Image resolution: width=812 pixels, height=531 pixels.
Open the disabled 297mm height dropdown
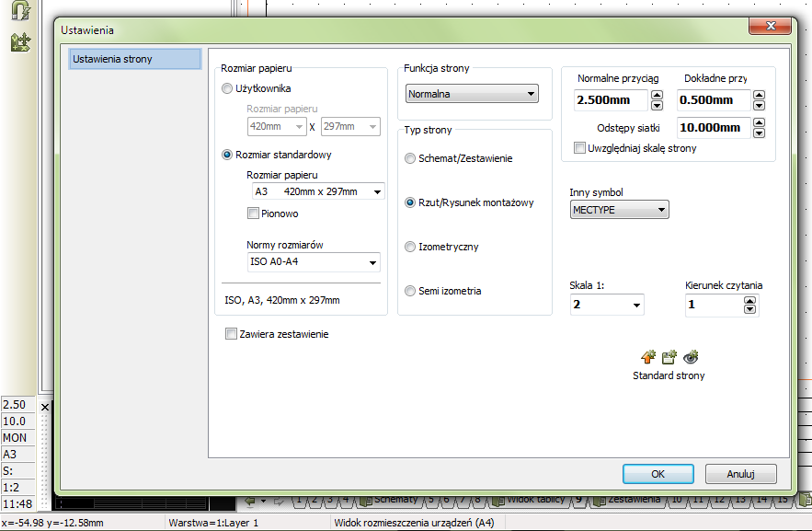point(372,126)
